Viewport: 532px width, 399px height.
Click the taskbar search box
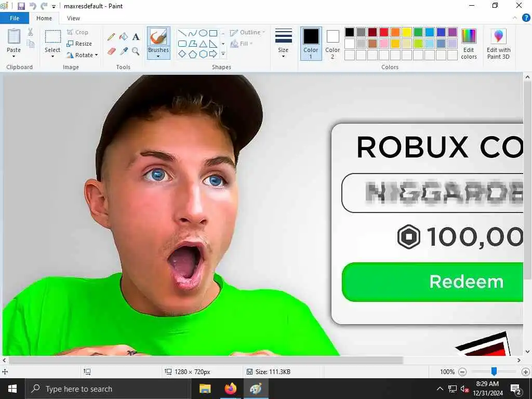point(108,389)
